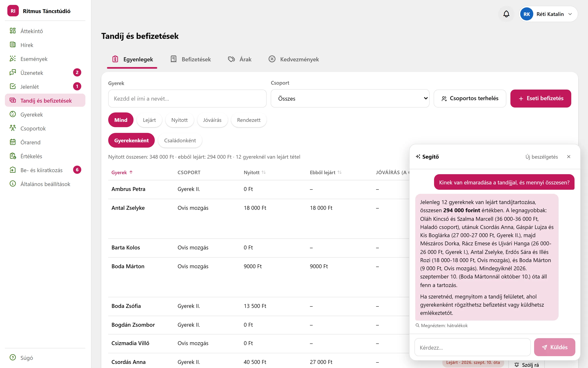Image resolution: width=588 pixels, height=368 pixels.
Task: Click the Eseti befizetés button
Action: click(541, 98)
